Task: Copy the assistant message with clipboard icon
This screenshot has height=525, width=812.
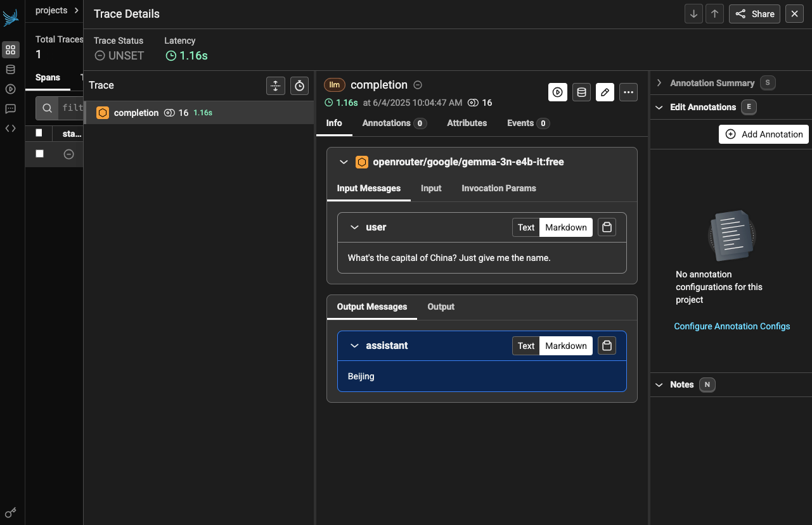Action: point(607,346)
